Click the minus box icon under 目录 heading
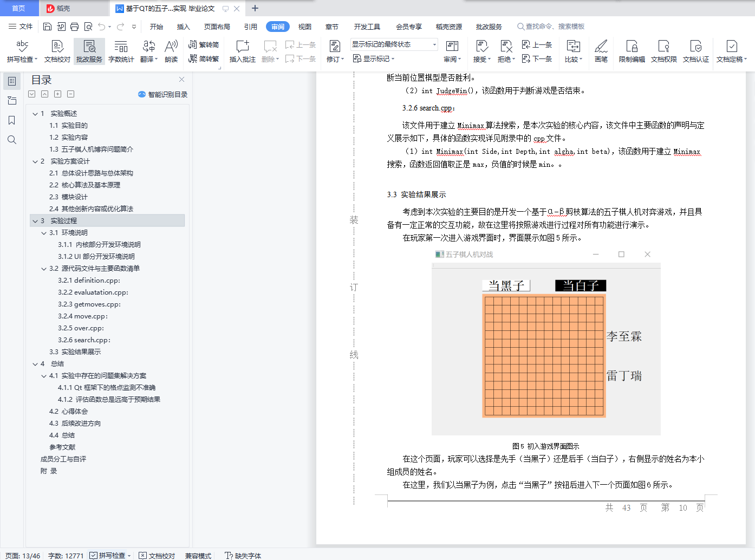Image resolution: width=755 pixels, height=560 pixels. tap(70, 94)
